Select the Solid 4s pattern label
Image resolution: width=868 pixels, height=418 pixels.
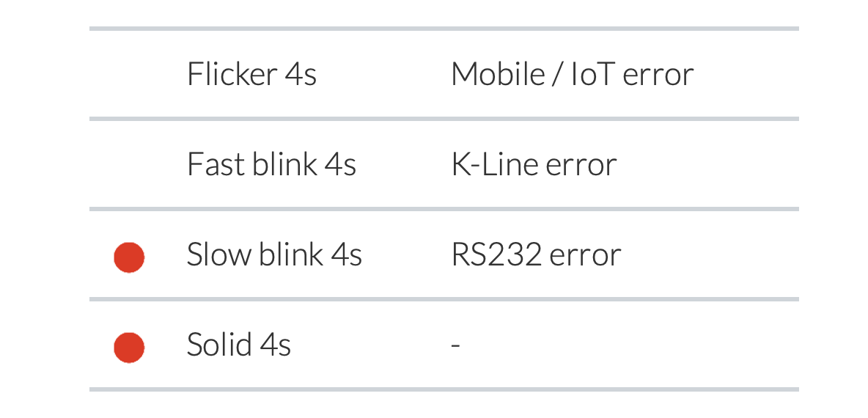tap(238, 345)
